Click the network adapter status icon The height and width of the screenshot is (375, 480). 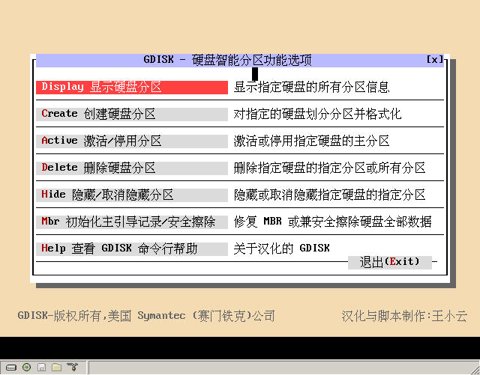(x=72, y=367)
